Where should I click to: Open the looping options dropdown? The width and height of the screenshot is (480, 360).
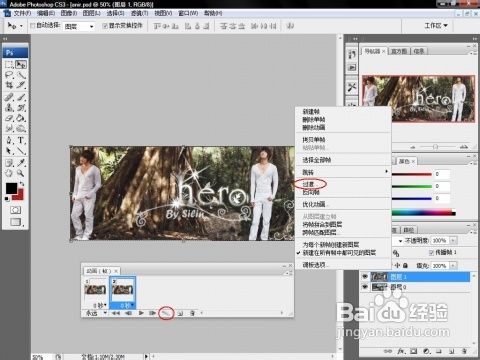96,313
